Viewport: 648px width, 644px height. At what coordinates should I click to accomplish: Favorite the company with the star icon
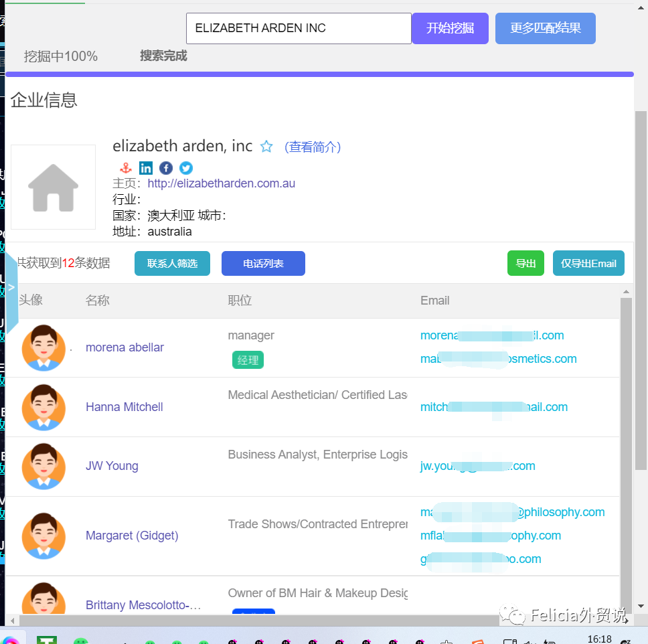pos(266,147)
